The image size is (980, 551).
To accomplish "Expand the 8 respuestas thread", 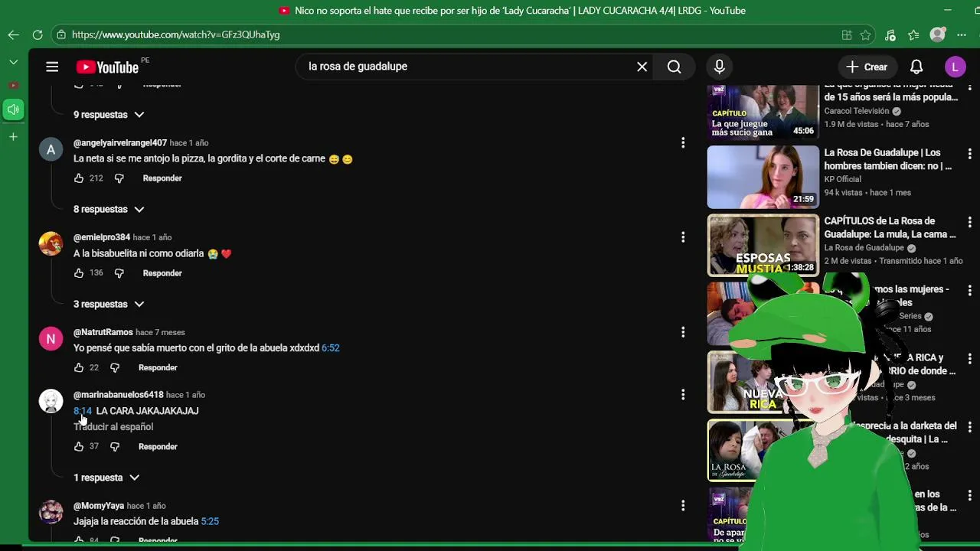I will click(108, 210).
